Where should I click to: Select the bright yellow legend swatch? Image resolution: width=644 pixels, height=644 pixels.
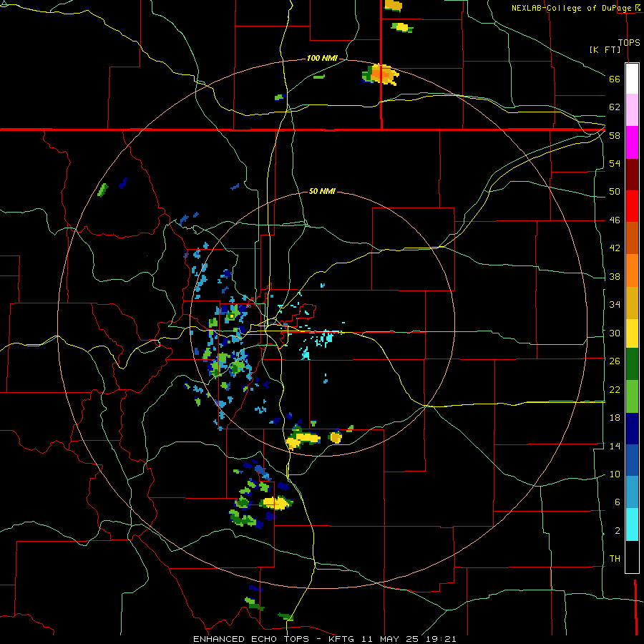click(632, 333)
